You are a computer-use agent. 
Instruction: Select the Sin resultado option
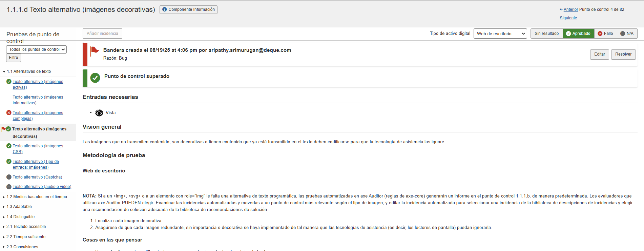pos(546,34)
